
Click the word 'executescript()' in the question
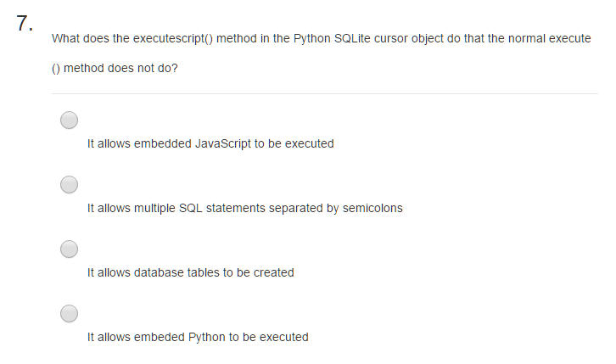click(x=173, y=38)
